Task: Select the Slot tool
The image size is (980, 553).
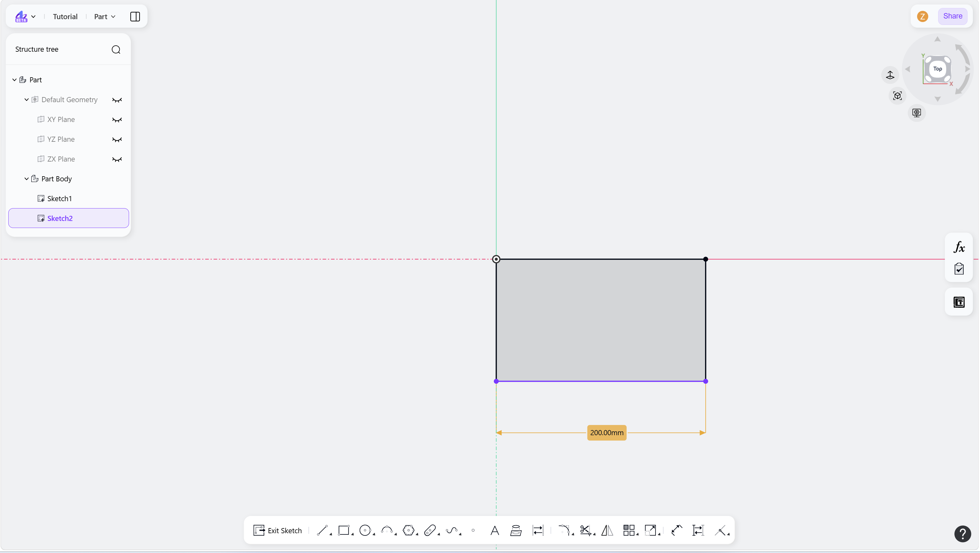Action: (x=430, y=530)
